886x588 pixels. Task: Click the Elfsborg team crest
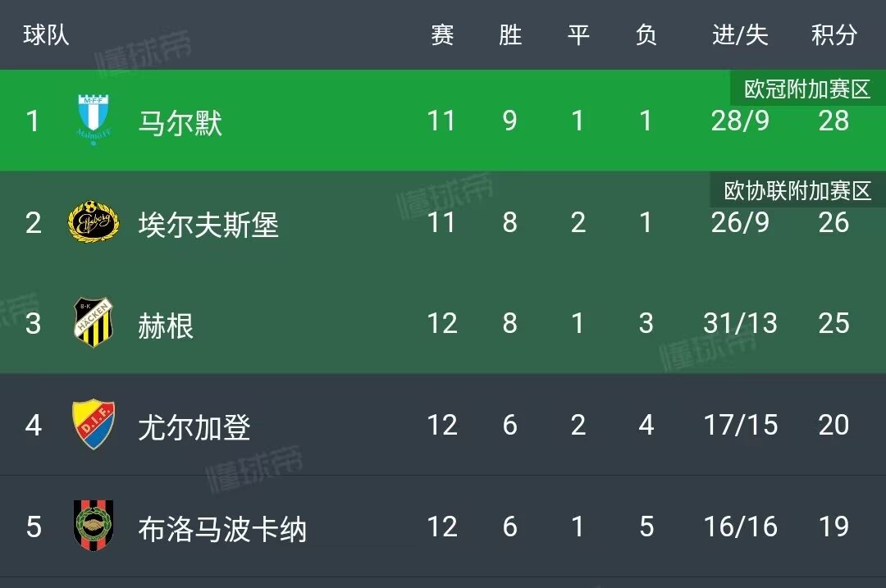pos(94,222)
